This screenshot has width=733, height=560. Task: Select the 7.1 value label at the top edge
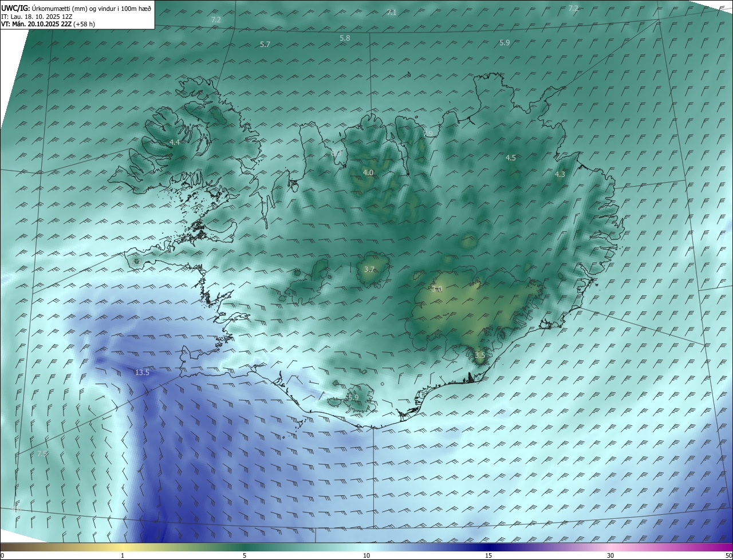click(x=392, y=12)
